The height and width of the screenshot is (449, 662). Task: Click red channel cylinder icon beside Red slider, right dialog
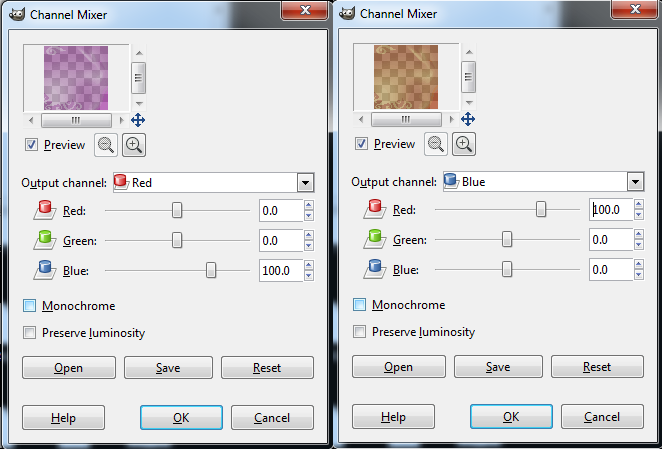(x=375, y=209)
